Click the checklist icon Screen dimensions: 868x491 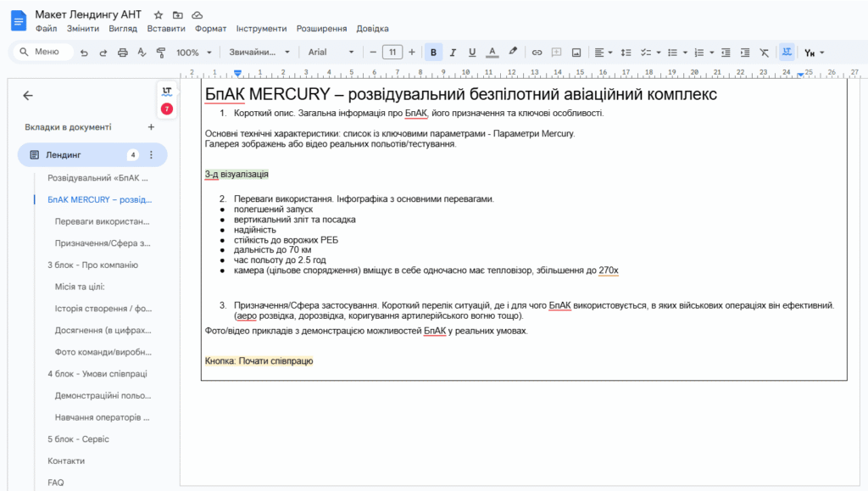tap(645, 53)
